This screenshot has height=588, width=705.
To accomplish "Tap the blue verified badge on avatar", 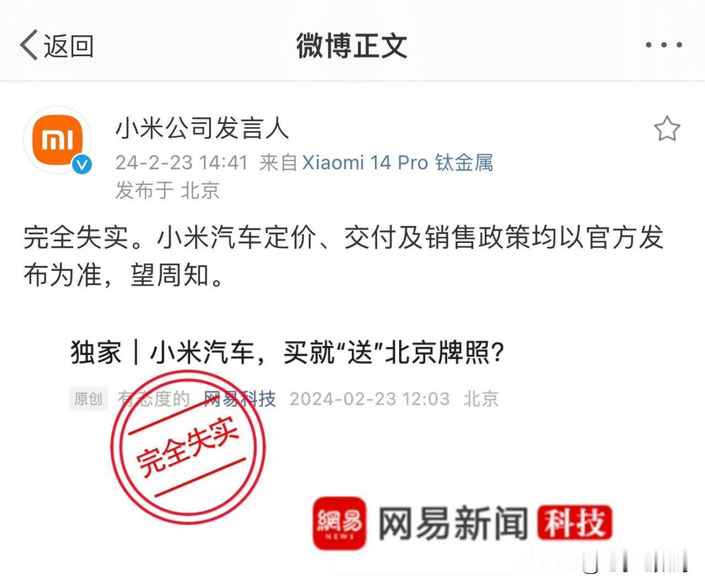I will click(x=83, y=165).
